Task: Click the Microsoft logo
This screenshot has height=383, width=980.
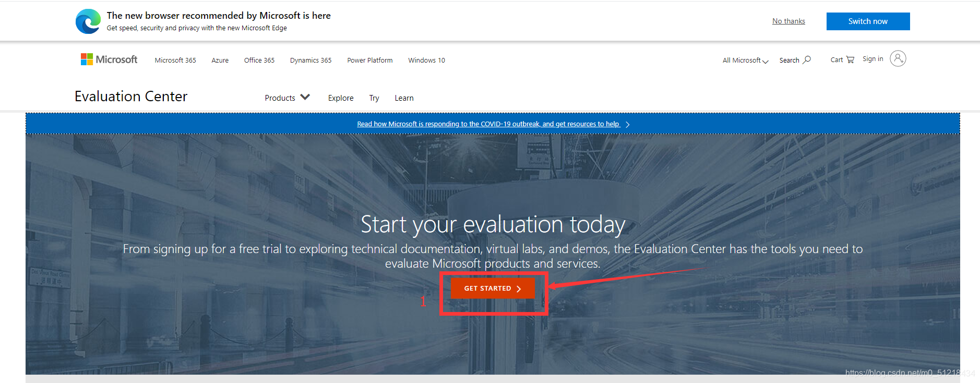Action: pyautogui.click(x=109, y=59)
